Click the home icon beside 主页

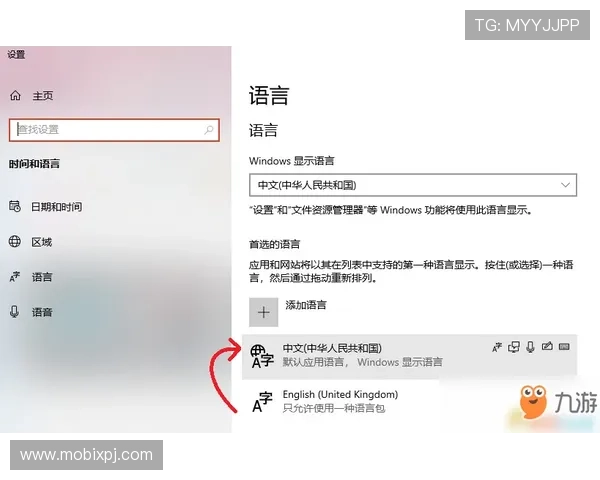click(x=15, y=95)
